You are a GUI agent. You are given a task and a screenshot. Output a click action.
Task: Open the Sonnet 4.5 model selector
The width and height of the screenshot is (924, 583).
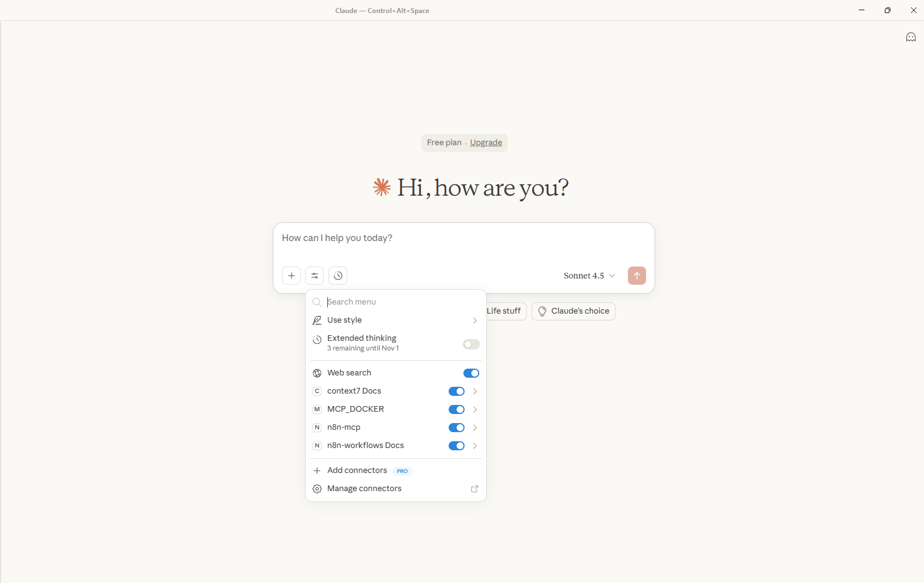pyautogui.click(x=589, y=276)
